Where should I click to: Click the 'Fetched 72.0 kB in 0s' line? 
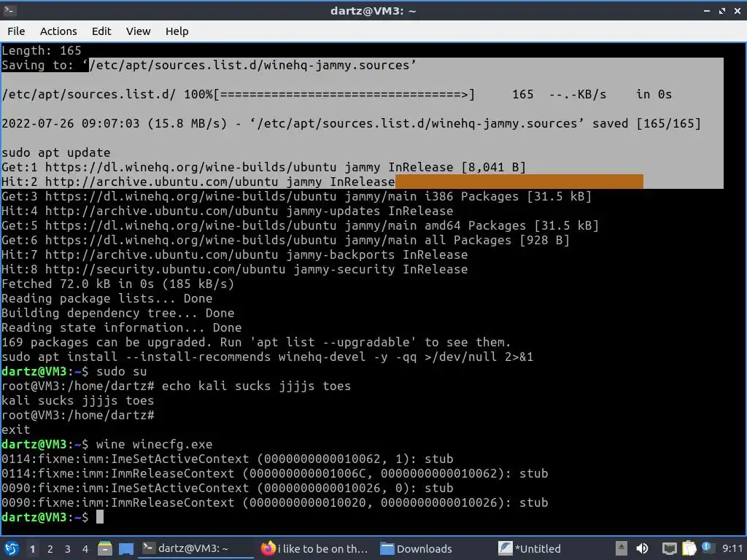tap(117, 284)
